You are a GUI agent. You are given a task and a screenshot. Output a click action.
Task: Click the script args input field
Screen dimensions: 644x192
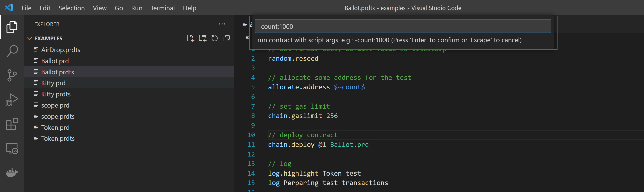coord(403,26)
